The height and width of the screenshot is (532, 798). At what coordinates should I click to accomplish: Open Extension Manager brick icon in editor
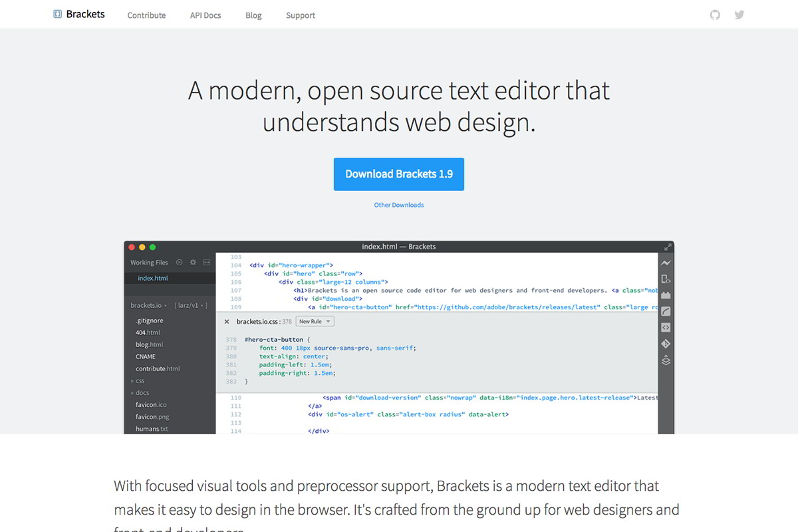pyautogui.click(x=666, y=295)
